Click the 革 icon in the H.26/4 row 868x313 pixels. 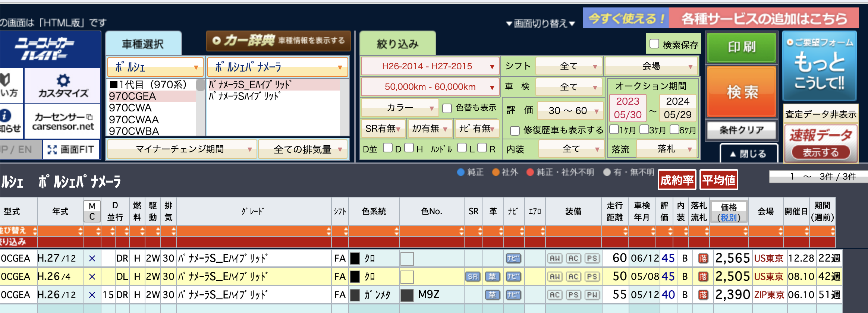493,276
